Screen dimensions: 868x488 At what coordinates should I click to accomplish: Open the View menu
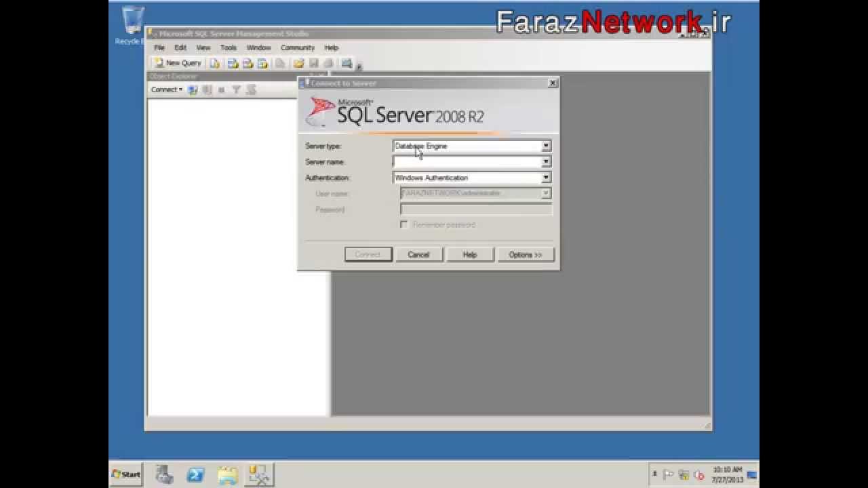203,48
